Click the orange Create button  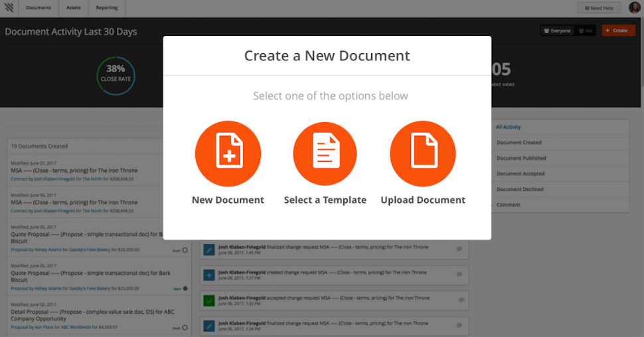point(619,31)
